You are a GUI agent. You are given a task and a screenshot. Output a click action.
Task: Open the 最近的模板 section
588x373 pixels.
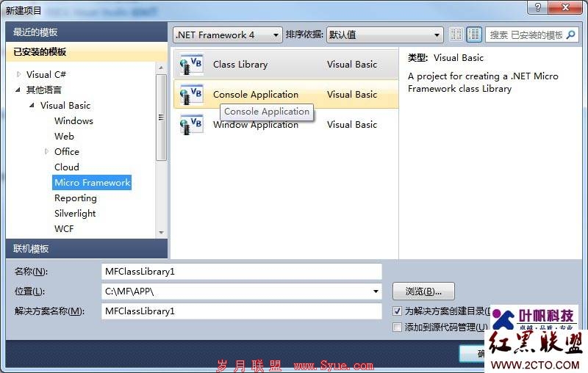(87, 32)
